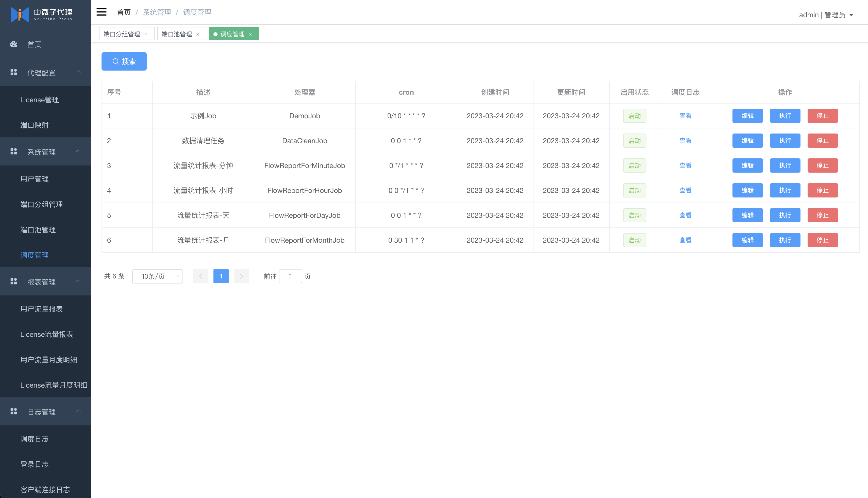Close the 调度管理 tab
Image resolution: width=868 pixels, height=498 pixels.
click(x=251, y=34)
